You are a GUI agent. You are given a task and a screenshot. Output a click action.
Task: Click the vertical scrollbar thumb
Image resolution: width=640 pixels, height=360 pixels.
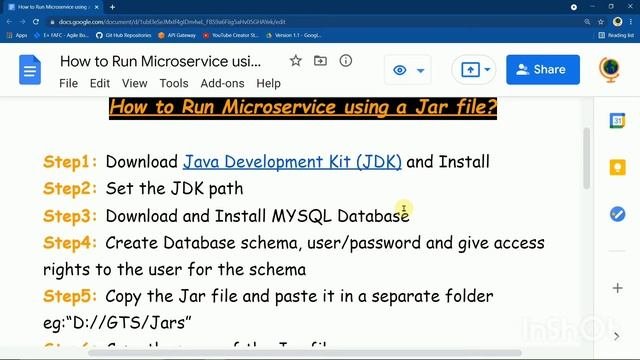(x=587, y=158)
